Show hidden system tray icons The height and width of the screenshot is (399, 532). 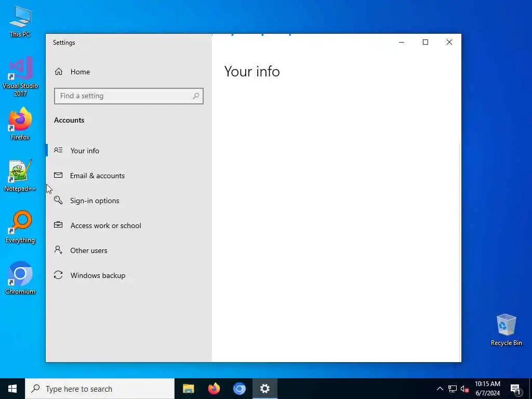(440, 389)
